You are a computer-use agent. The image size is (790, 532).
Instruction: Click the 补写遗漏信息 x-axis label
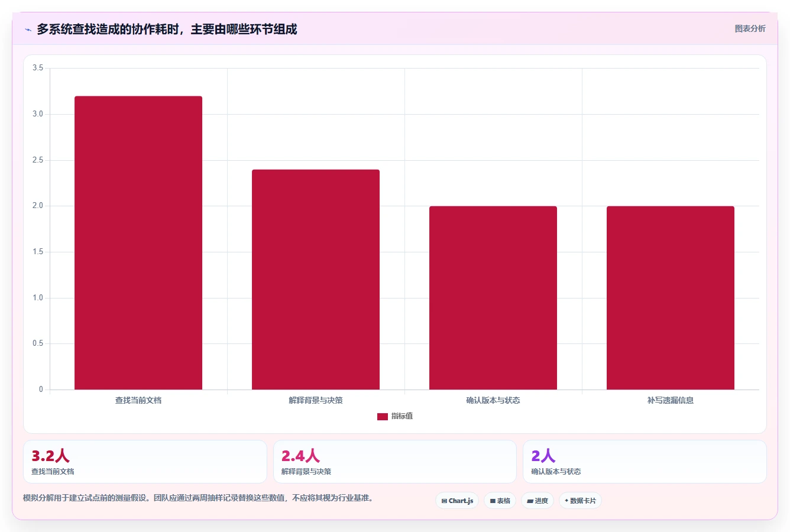pyautogui.click(x=671, y=400)
